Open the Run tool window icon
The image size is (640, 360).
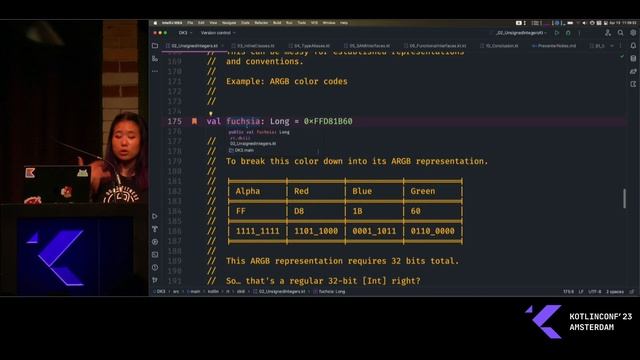click(155, 216)
